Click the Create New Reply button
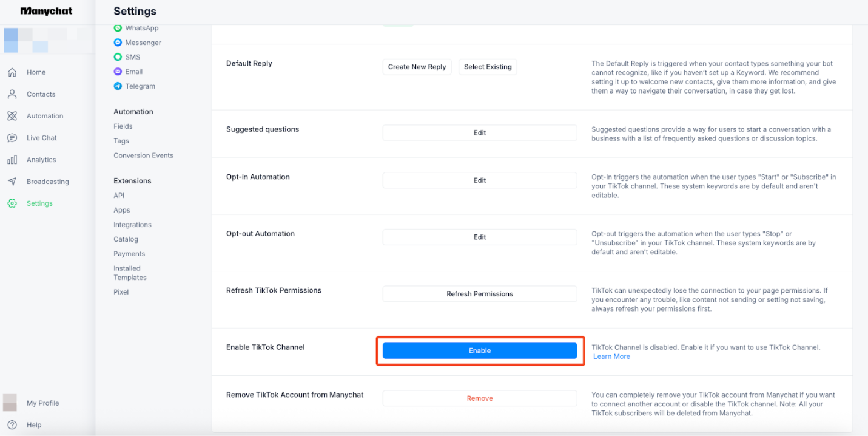868x436 pixels. pos(417,67)
